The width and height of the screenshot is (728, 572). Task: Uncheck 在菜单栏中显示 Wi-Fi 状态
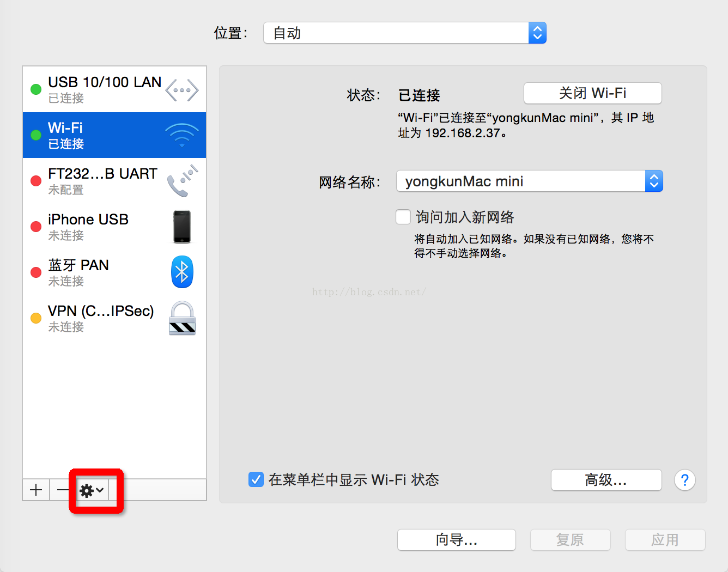click(256, 479)
